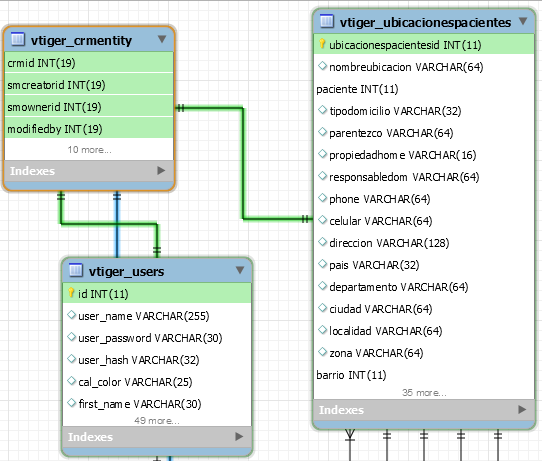
Task: Collapse the vtiger_ubicacionespacientes columns arrow
Action: [x=523, y=21]
